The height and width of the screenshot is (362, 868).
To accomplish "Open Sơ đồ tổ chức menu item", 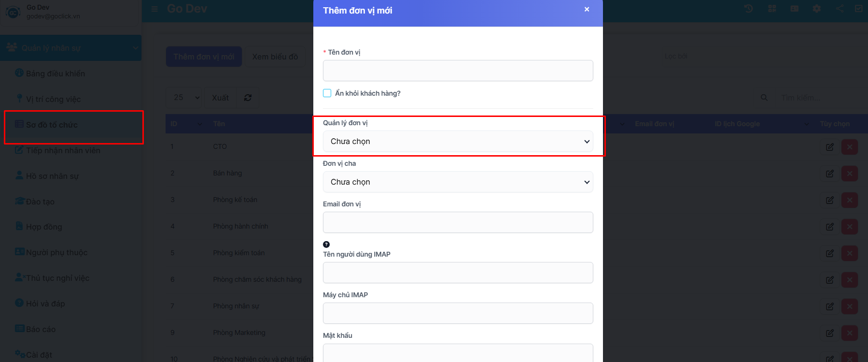I will point(52,125).
